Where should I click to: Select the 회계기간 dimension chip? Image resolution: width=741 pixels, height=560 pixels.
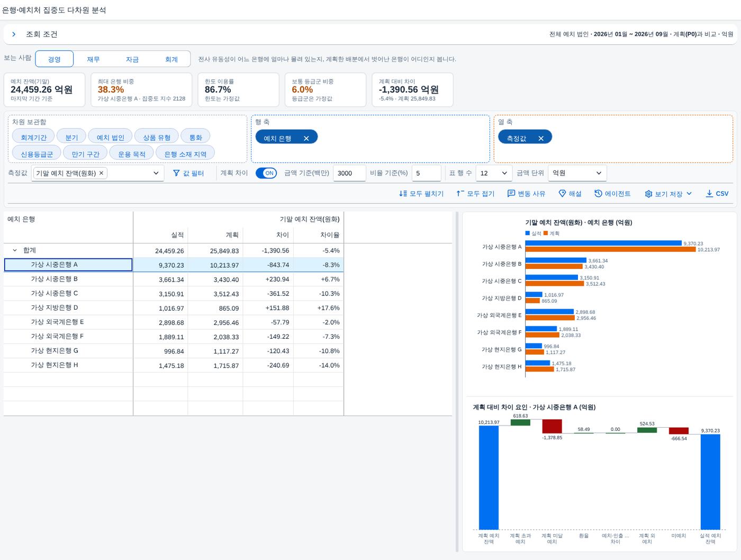click(x=33, y=137)
